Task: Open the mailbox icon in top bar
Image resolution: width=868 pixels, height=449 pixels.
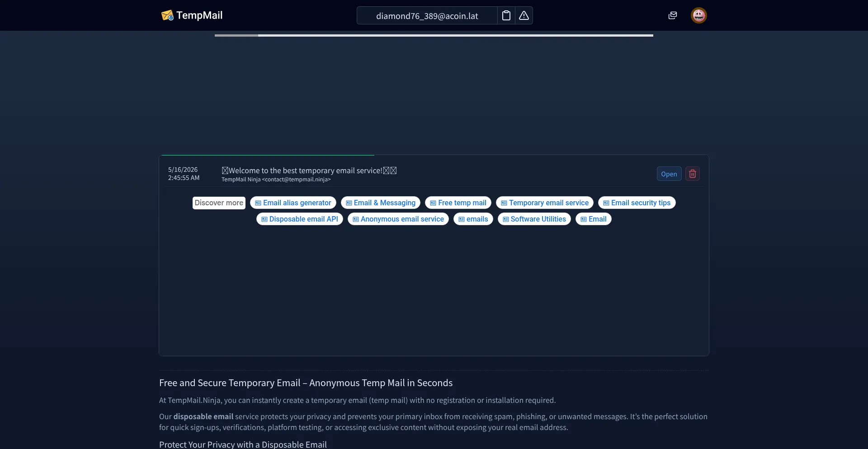Action: [x=673, y=15]
